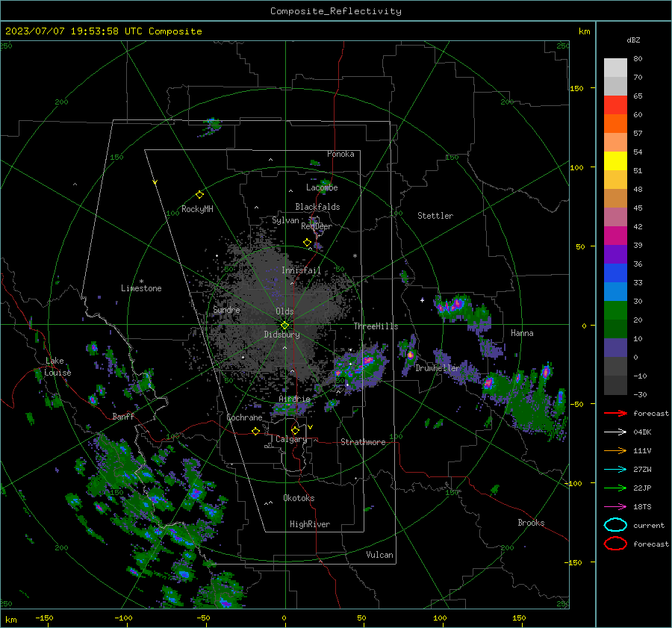Click the Didsbury label

point(281,335)
